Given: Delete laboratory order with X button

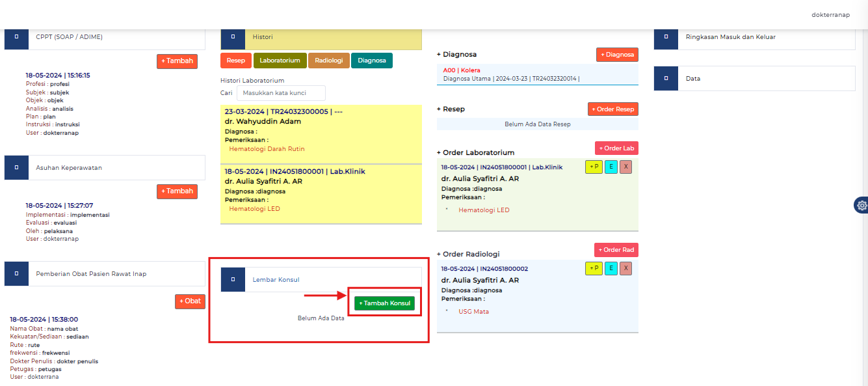Looking at the screenshot, I should pyautogui.click(x=626, y=167).
